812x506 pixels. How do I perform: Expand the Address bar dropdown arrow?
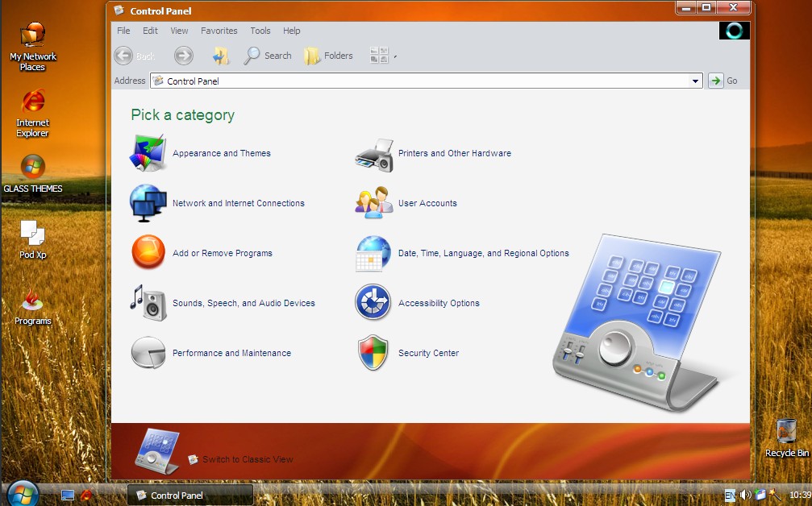click(x=695, y=81)
